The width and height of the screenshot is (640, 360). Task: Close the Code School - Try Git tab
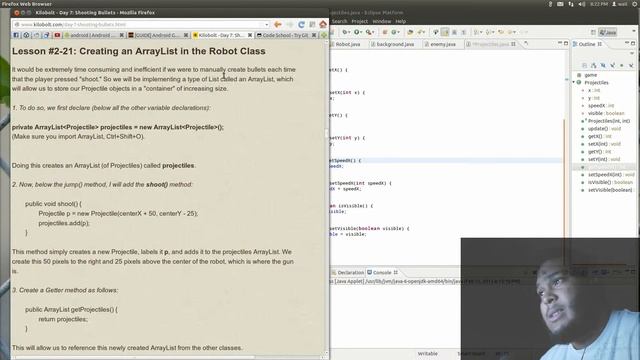pos(314,36)
